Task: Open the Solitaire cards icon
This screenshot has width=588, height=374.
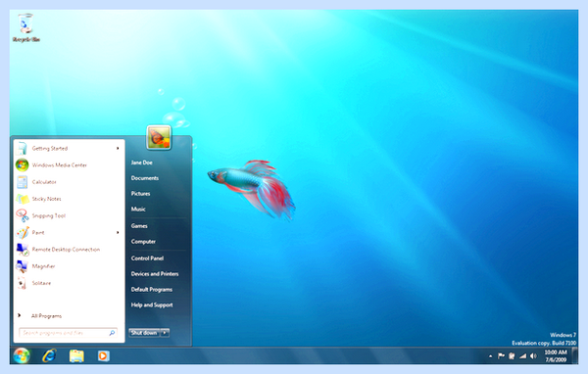Action: click(22, 283)
